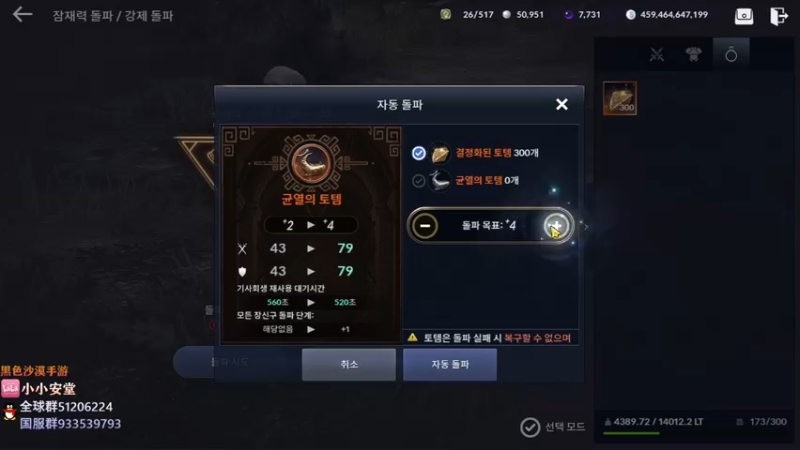The height and width of the screenshot is (450, 800).
Task: Go back with the arrow icon
Action: [22, 15]
